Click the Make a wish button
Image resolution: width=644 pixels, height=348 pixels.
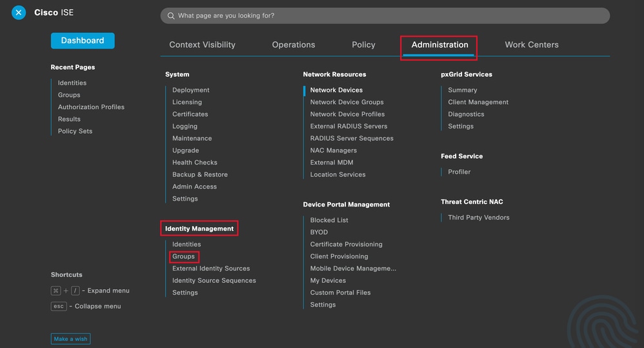[70, 339]
